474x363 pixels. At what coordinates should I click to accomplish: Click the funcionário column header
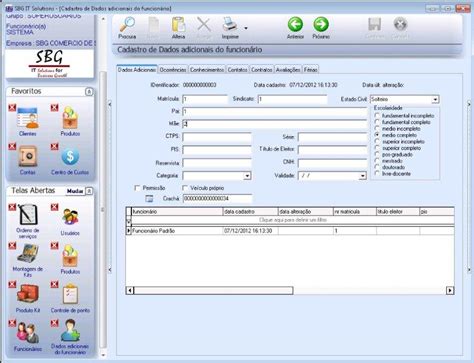[177, 212]
